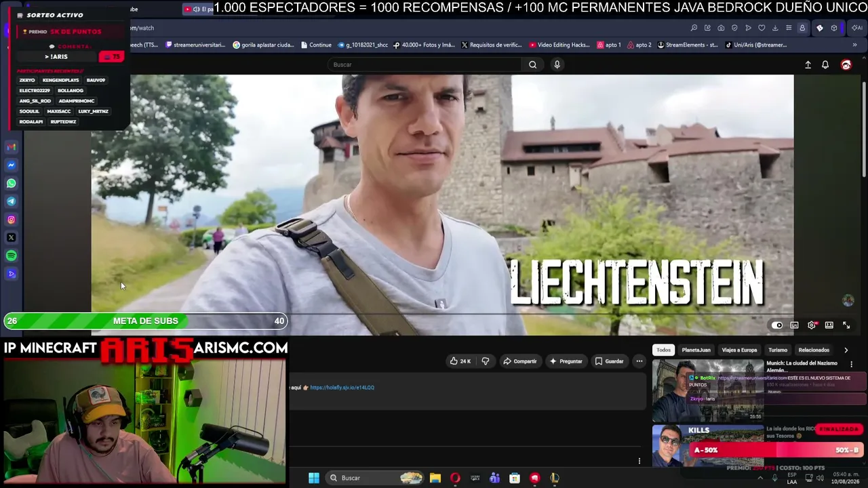Open video player settings gear
Viewport: 868px width, 488px height.
click(x=812, y=325)
